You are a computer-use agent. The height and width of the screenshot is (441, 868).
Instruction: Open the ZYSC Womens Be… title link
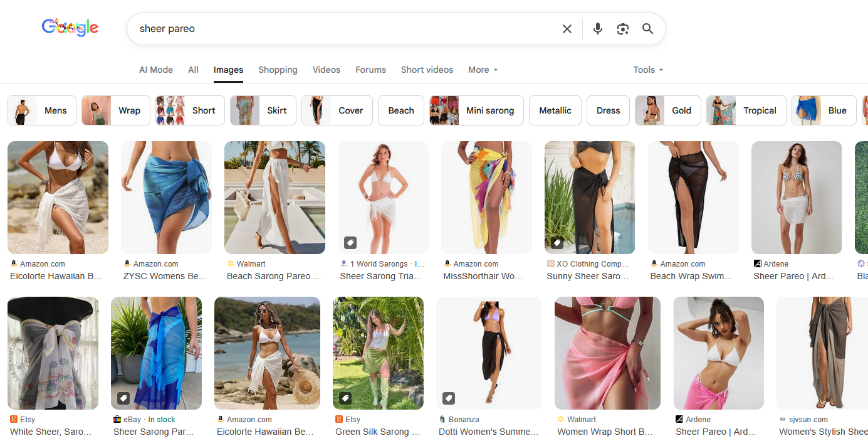pyautogui.click(x=164, y=276)
